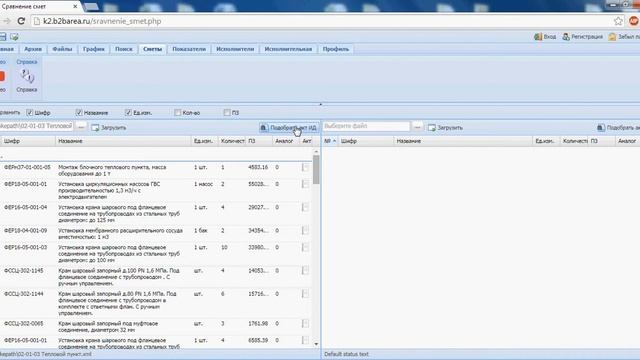Click the page icon in address bar
This screenshot has height=360, width=640.
coord(37,21)
